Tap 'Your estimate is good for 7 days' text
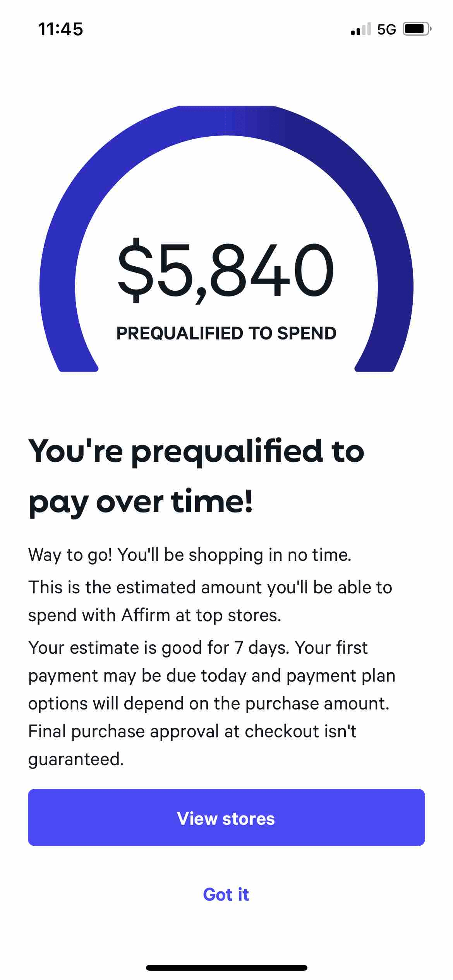This screenshot has width=453, height=980. tap(158, 648)
